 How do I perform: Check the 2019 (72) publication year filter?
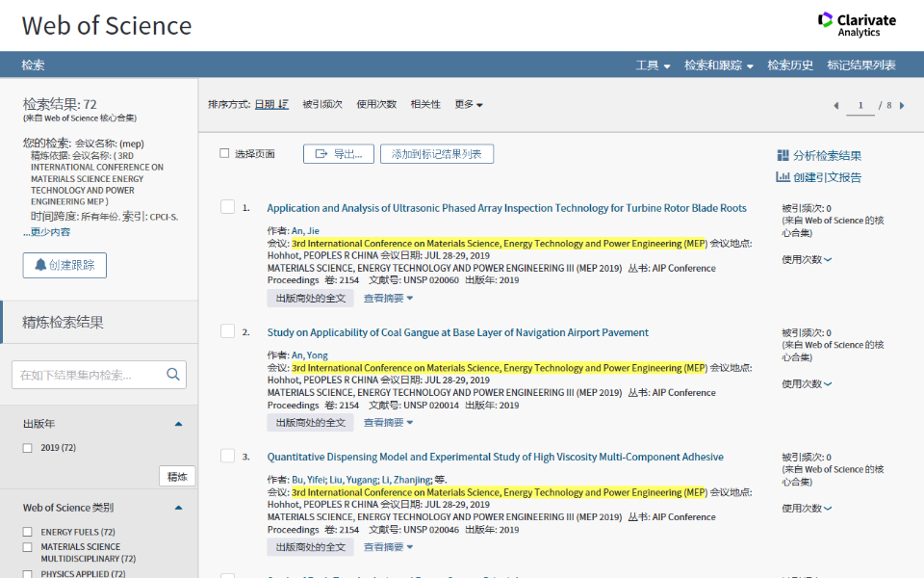pos(27,448)
